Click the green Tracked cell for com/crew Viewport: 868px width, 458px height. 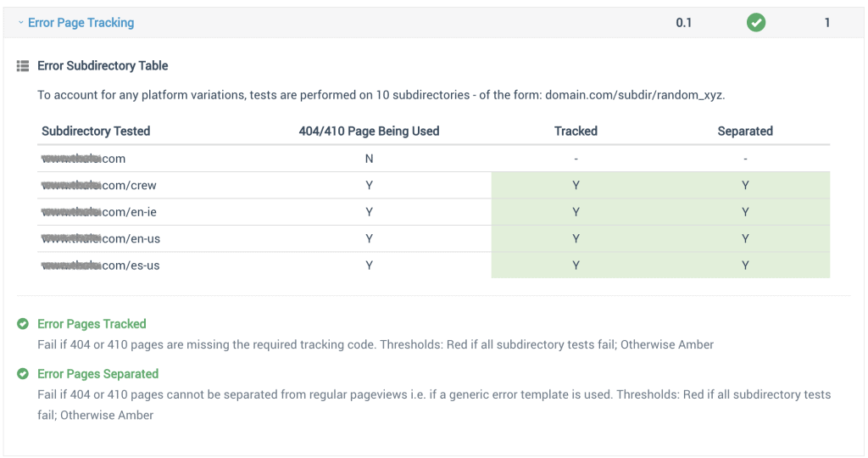[x=576, y=186]
